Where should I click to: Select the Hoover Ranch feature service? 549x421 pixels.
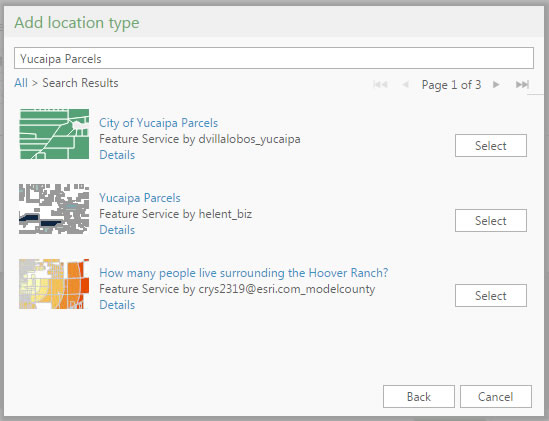click(x=491, y=296)
